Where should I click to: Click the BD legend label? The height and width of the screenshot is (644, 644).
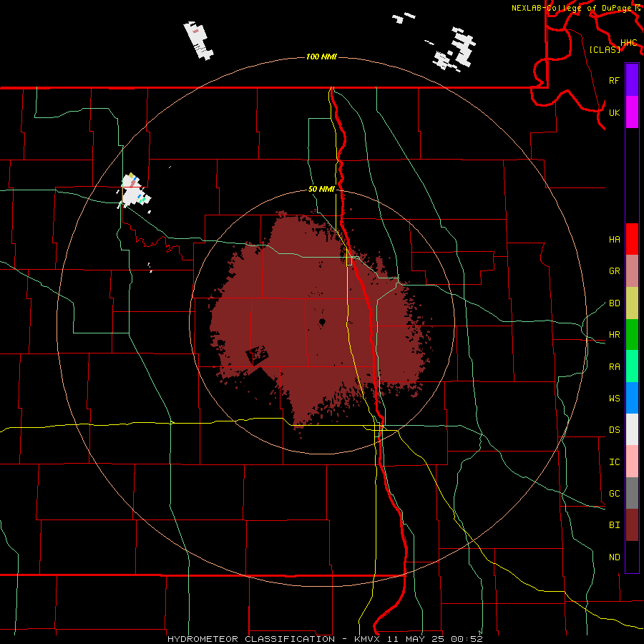pyautogui.click(x=615, y=303)
